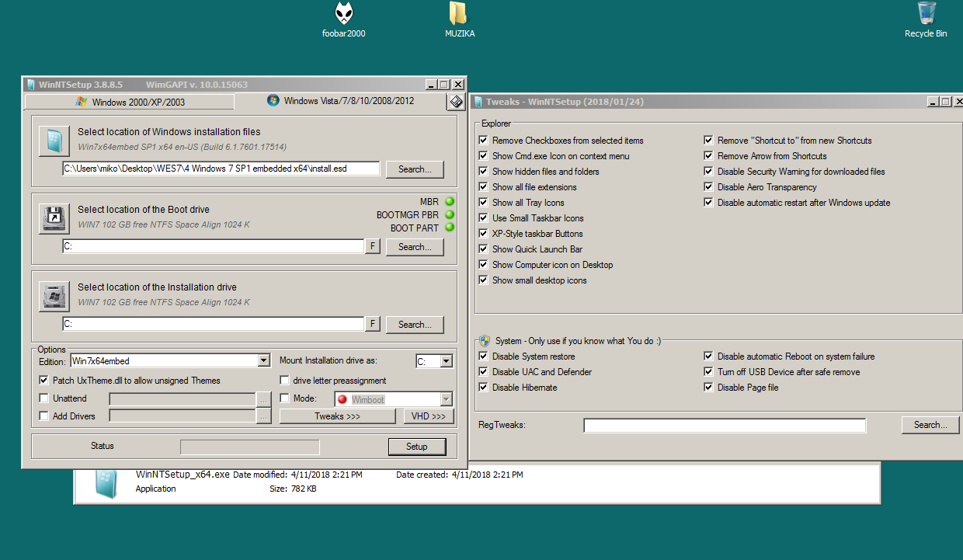Click red Wimboot indicator icon
The height and width of the screenshot is (560, 963).
pyautogui.click(x=342, y=400)
